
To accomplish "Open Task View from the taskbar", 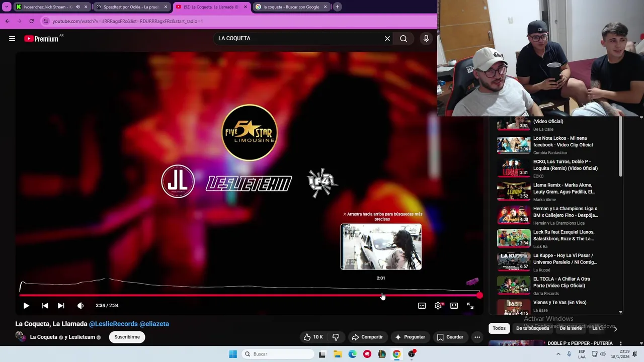I will pyautogui.click(x=322, y=354).
